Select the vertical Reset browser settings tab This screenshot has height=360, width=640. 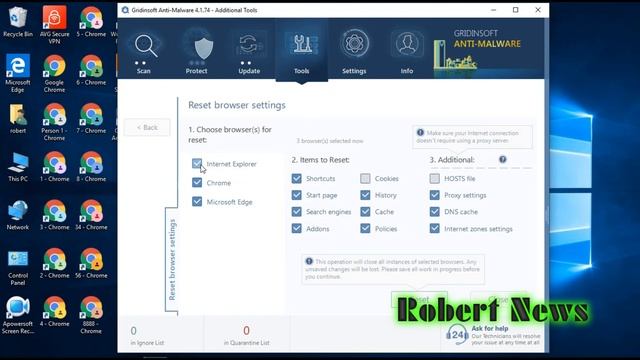point(172,260)
